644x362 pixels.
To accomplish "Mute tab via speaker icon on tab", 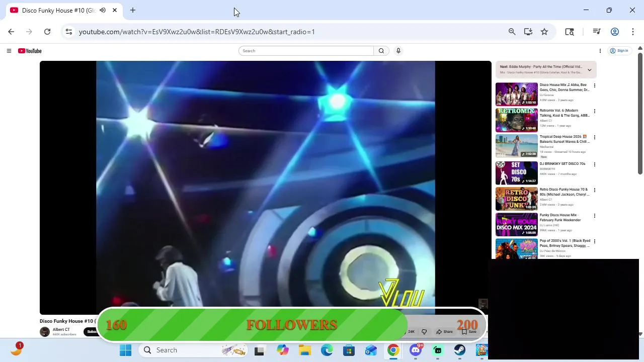I will (103, 10).
